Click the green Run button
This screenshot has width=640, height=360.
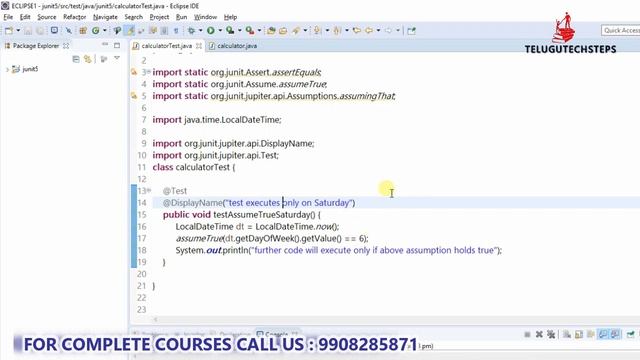tap(211, 30)
